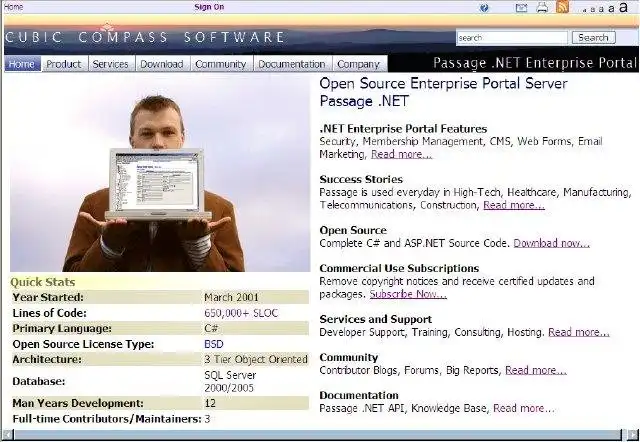Click the 'C#' primary language value
640x442 pixels.
pyautogui.click(x=211, y=329)
